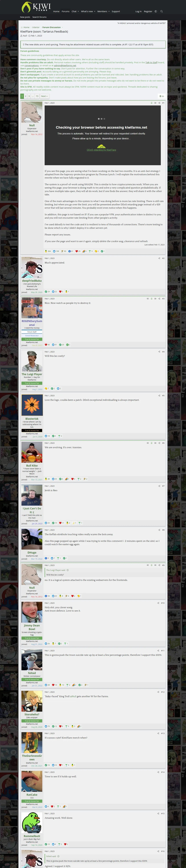Expand the Members dropdown arrow
This screenshot has width=186, height=868.
[x=109, y=11]
